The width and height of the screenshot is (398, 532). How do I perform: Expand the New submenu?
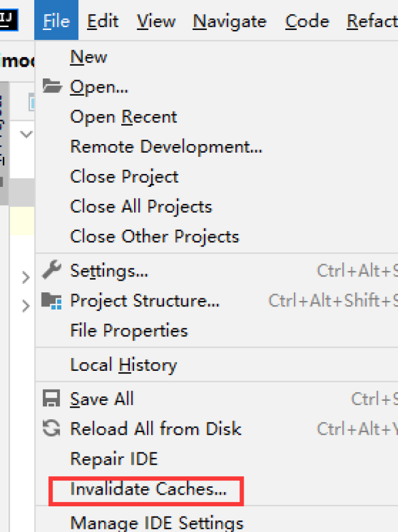click(89, 57)
